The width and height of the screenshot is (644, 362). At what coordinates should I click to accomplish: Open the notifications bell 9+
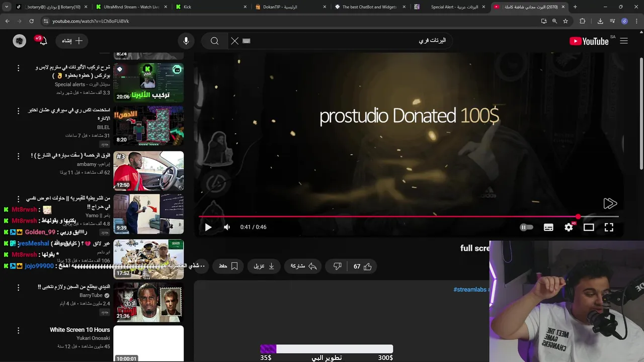[43, 41]
